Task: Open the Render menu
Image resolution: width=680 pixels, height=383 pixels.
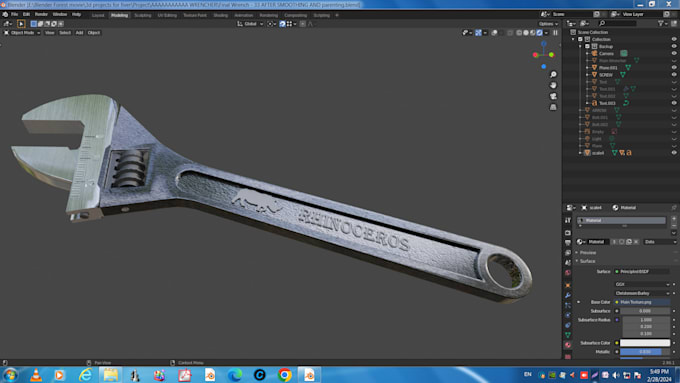Action: pos(41,14)
